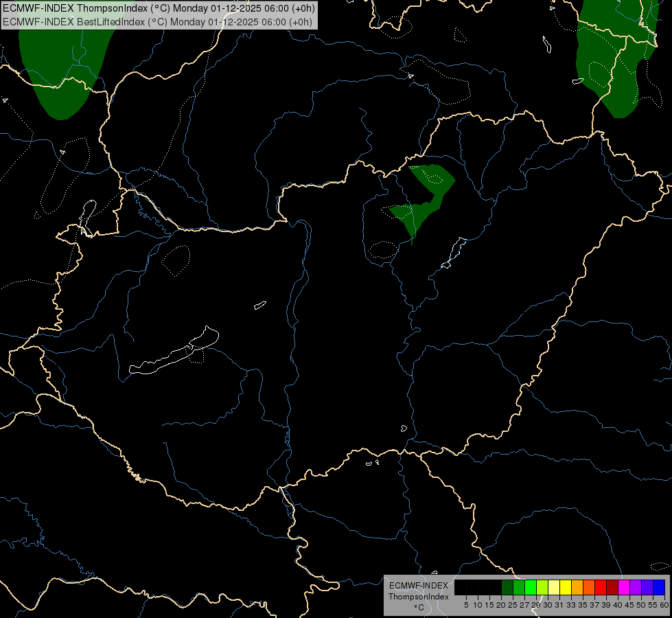Click the legend °C unit label
The height and width of the screenshot is (618, 672).
pyautogui.click(x=419, y=608)
